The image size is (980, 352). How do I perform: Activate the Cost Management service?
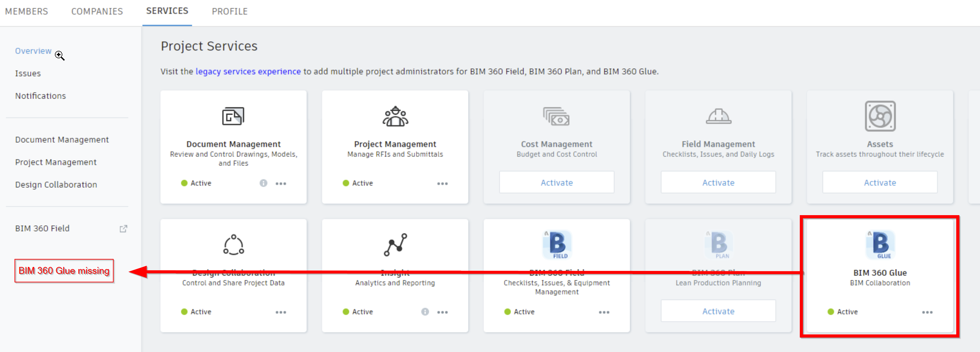click(x=557, y=182)
